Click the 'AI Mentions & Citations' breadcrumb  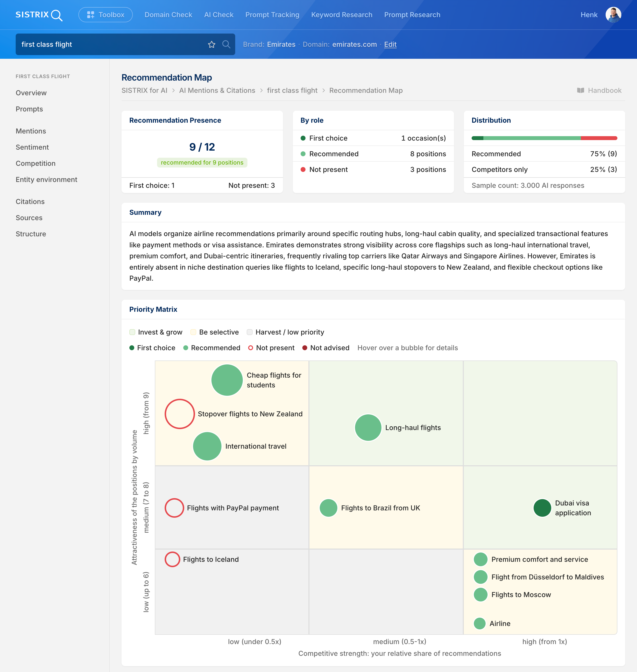[217, 91]
